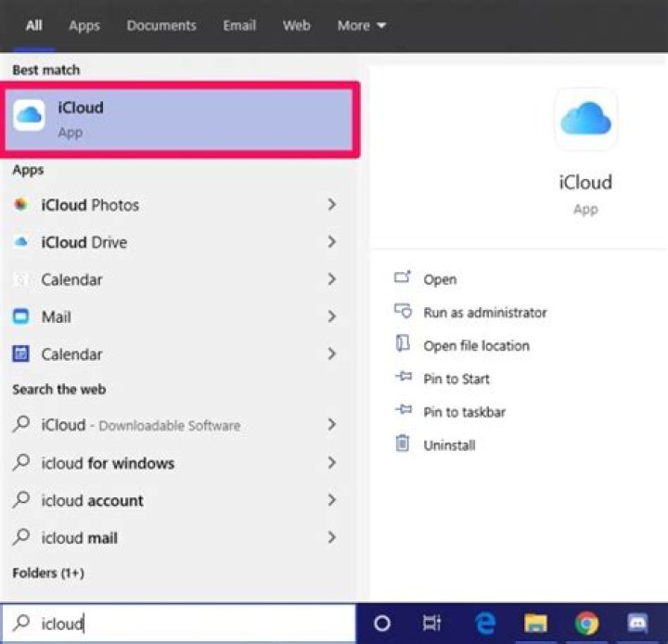This screenshot has height=644, width=668.
Task: Expand iCloud Drive result arrow
Action: 331,242
